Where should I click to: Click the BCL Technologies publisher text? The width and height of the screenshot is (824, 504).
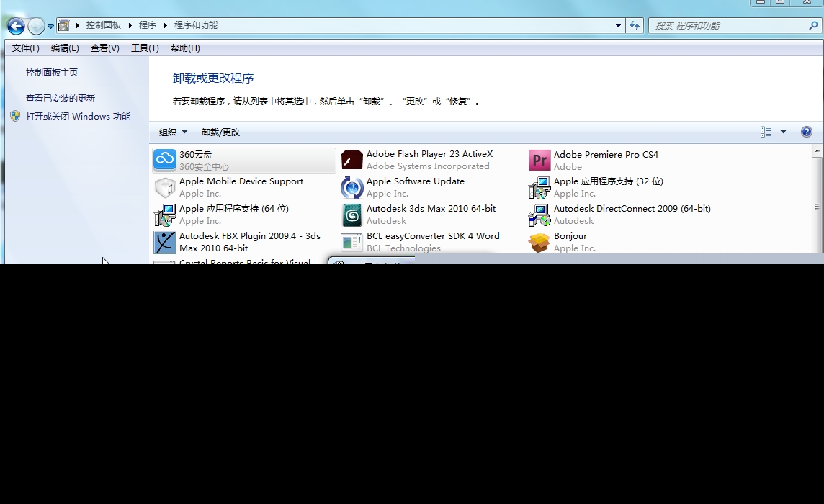pyautogui.click(x=403, y=248)
